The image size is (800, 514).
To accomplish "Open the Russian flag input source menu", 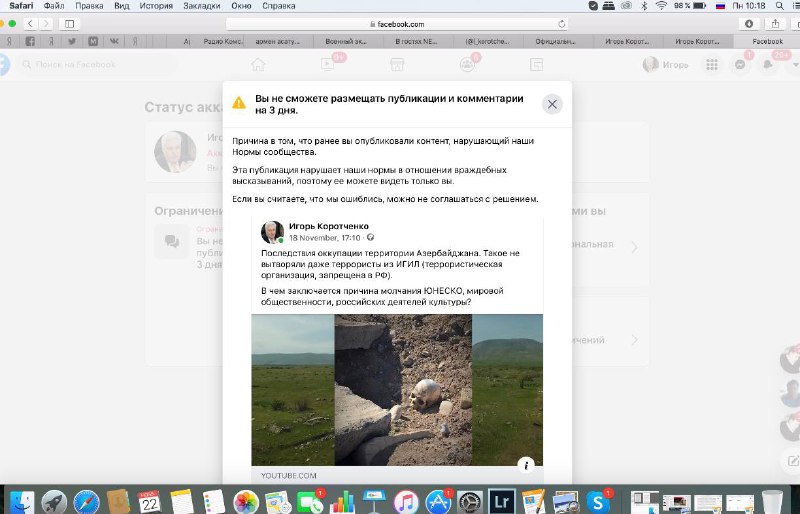I will click(x=720, y=6).
